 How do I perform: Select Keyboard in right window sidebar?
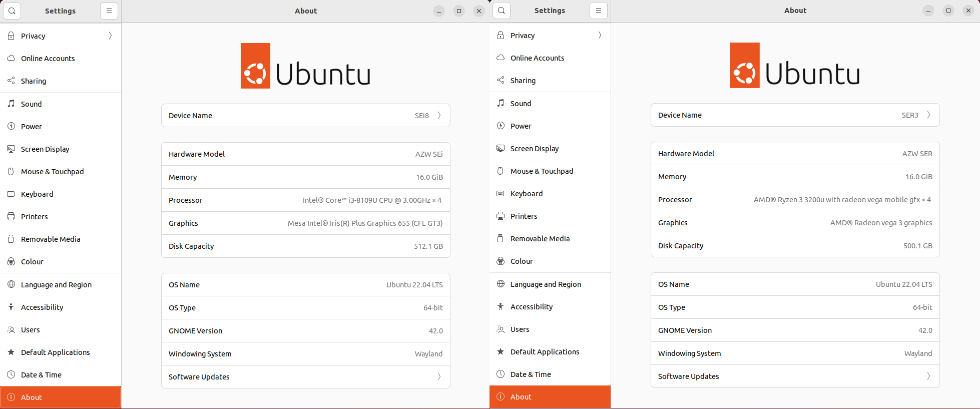click(550, 194)
